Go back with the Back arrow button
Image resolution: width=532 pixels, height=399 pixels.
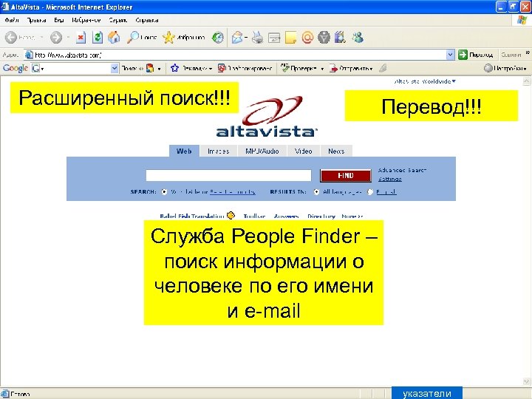pyautogui.click(x=11, y=38)
